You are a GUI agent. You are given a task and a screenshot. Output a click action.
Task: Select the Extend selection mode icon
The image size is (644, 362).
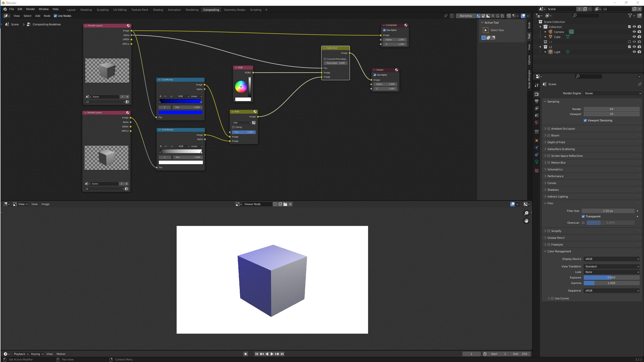(x=488, y=38)
